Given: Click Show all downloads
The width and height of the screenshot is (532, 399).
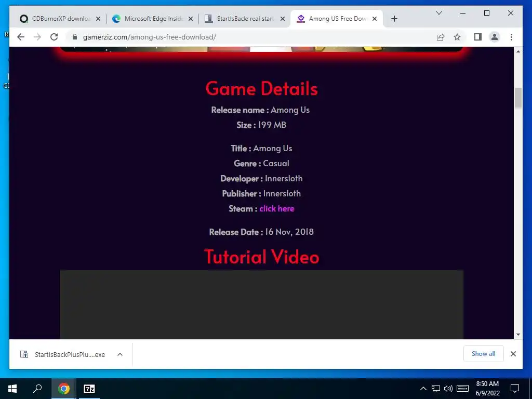Looking at the screenshot, I should click(484, 353).
